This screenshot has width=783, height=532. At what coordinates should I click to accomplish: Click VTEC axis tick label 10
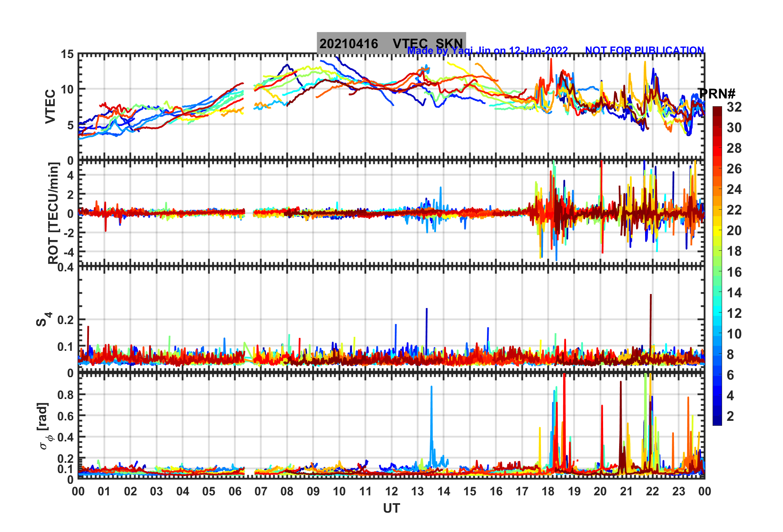click(67, 89)
